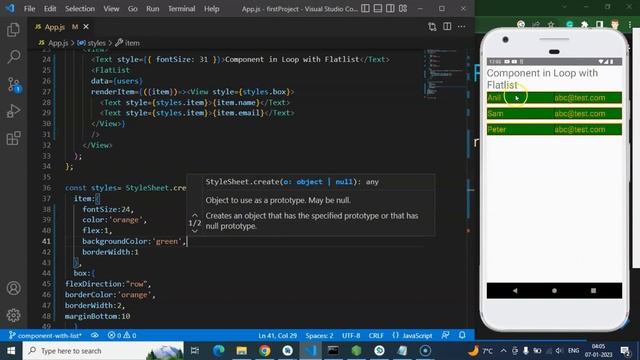Open the Explorer view in activity bar
This screenshot has width=640, height=360.
click(13, 30)
